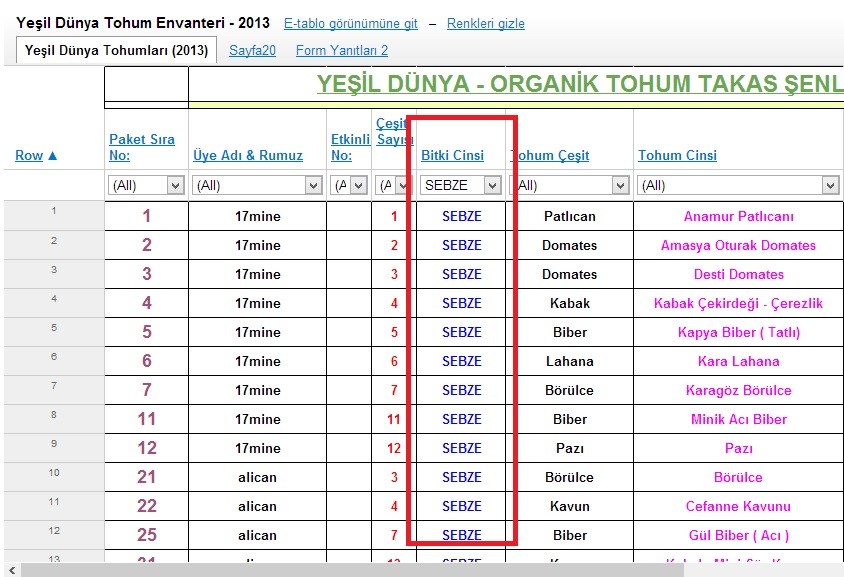This screenshot has height=577, width=844.
Task: Switch to the Sayfa20 tab
Action: click(252, 49)
